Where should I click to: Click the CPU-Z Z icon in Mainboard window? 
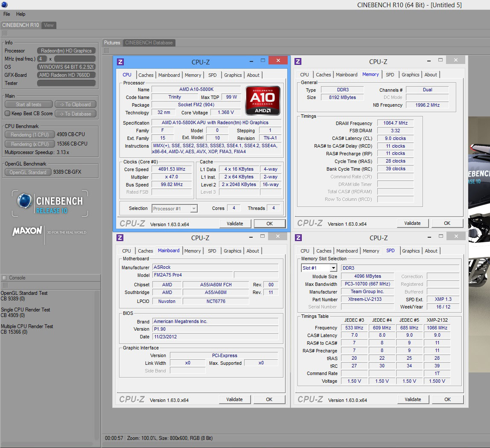click(120, 237)
